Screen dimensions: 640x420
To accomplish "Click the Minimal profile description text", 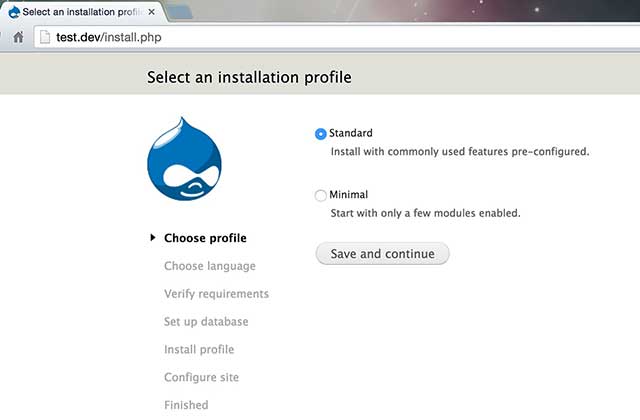I will (x=426, y=213).
